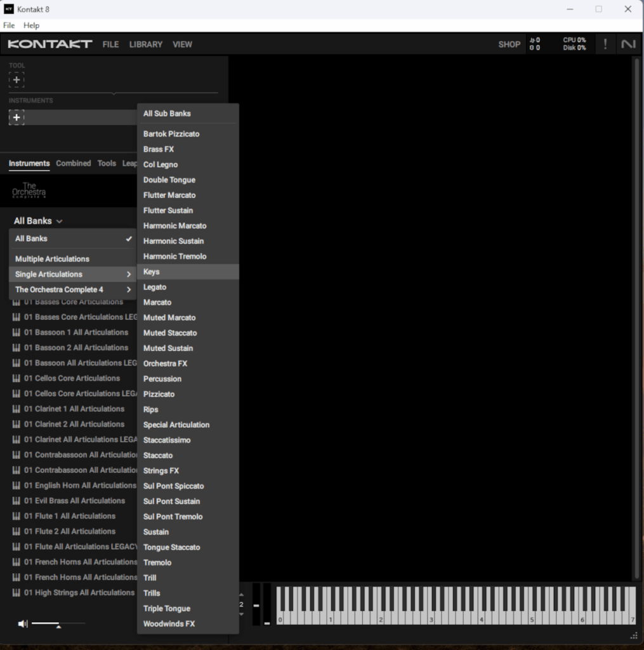Click icon beside 01 Evil Brass All Articulations
The height and width of the screenshot is (650, 644).
click(x=16, y=501)
